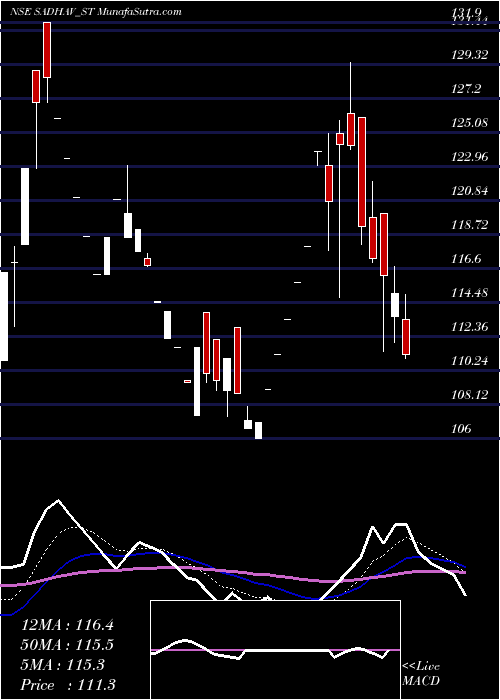The width and height of the screenshot is (500, 700).
Task: Click the 122.96 price axis label
Action: pos(470,157)
